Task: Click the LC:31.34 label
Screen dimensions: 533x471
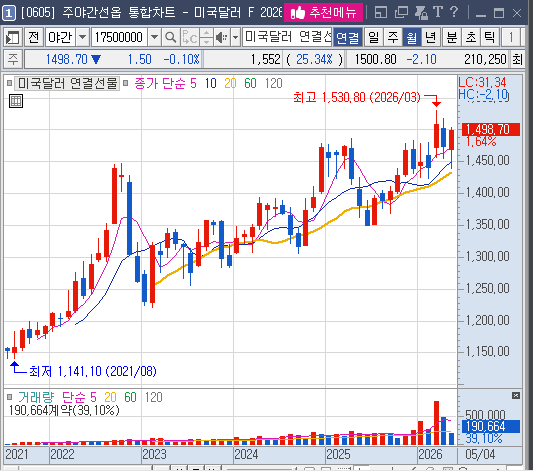Action: coord(482,82)
